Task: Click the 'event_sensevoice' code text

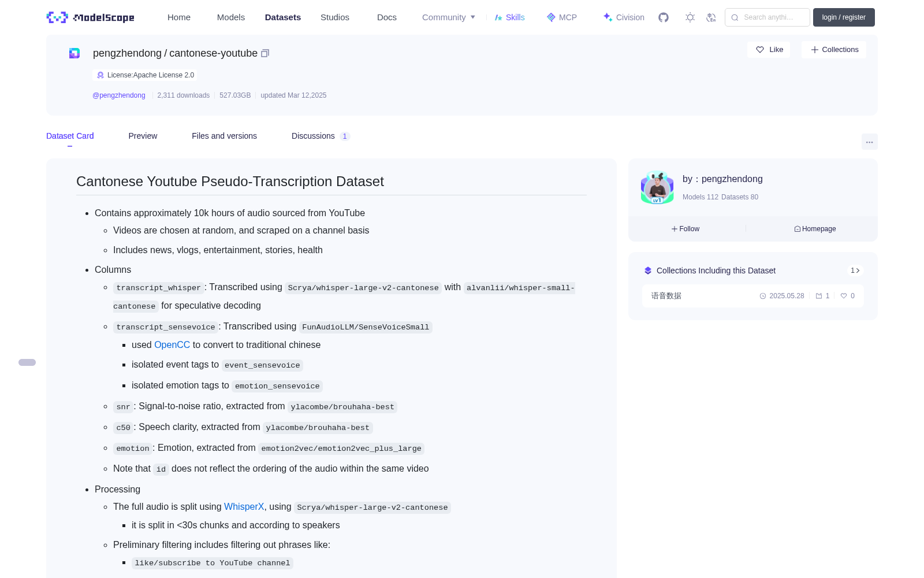Action: (x=262, y=365)
